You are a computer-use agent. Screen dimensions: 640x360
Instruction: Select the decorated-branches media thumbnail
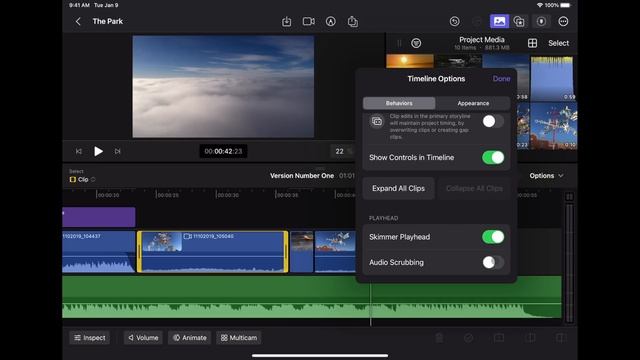click(x=554, y=125)
